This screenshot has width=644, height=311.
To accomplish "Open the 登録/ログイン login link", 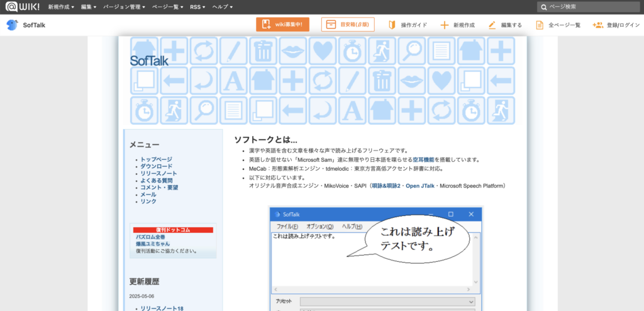I will click(x=616, y=25).
